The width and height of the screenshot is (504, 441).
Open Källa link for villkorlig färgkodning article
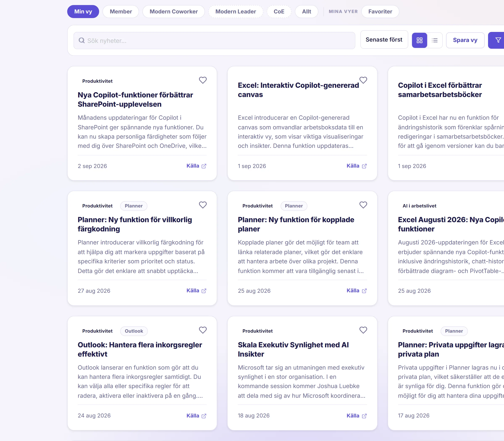point(196,291)
